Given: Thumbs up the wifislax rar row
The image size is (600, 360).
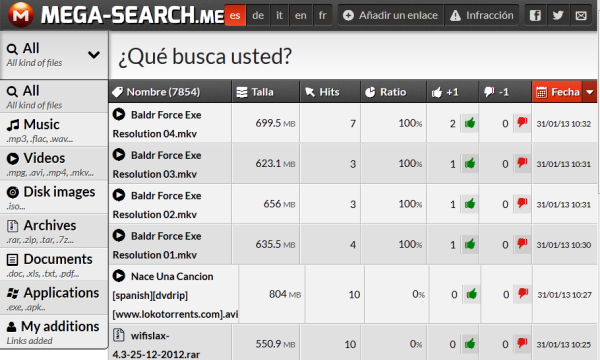Looking at the screenshot, I should click(x=470, y=344).
